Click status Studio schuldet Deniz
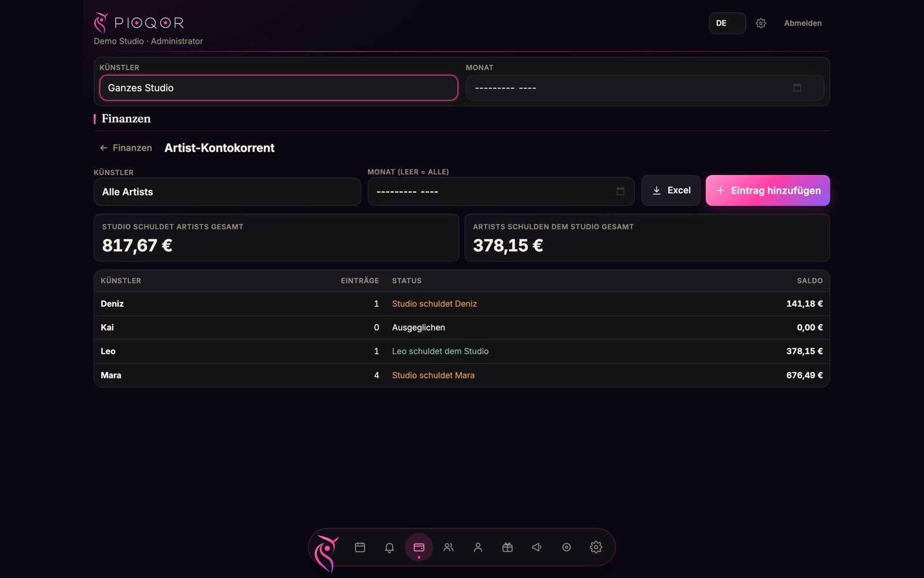924x578 pixels. pos(434,303)
